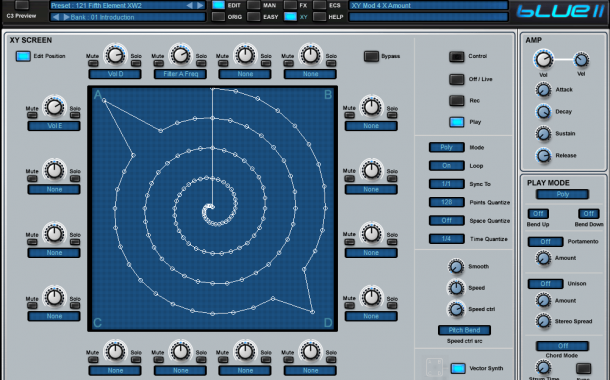Switch to ORIG view
Screen dimensions: 610x380
coord(218,17)
